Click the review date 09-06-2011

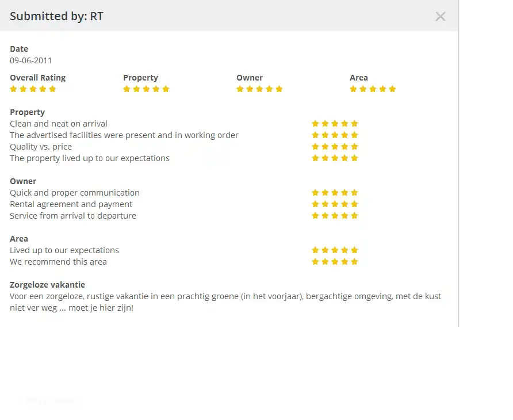click(x=31, y=60)
